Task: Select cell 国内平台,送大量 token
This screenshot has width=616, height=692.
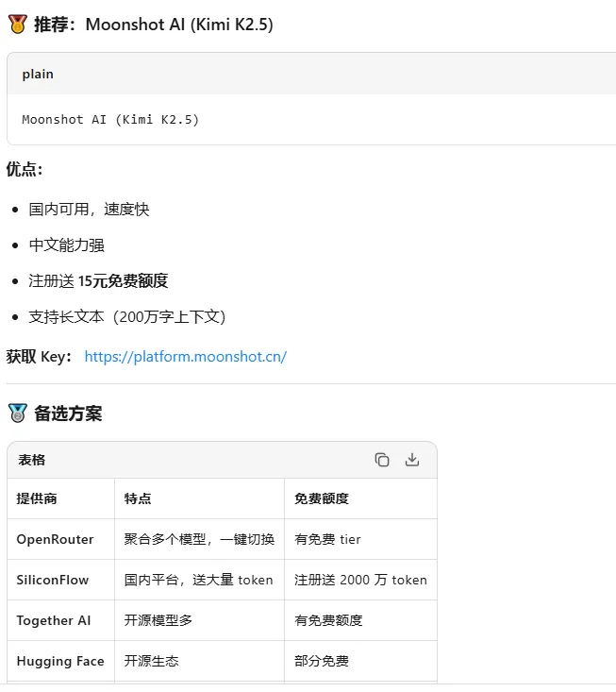Action: pyautogui.click(x=198, y=580)
